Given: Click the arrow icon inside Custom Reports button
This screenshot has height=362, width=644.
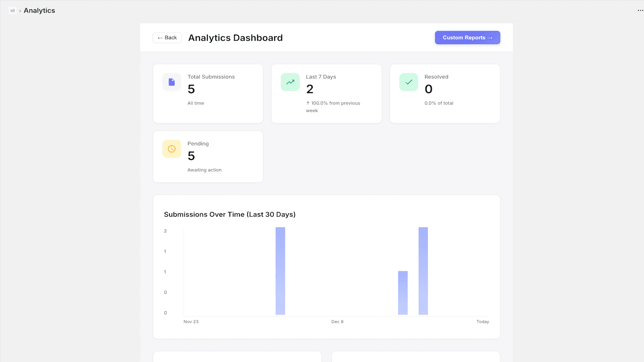Looking at the screenshot, I should 490,37.
